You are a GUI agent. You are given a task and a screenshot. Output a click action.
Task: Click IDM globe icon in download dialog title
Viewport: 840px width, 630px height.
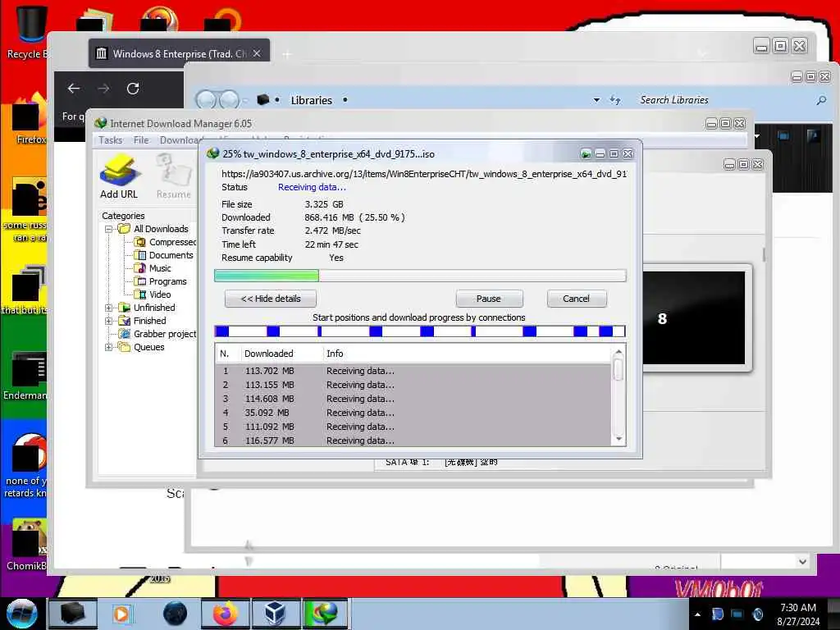click(x=213, y=153)
